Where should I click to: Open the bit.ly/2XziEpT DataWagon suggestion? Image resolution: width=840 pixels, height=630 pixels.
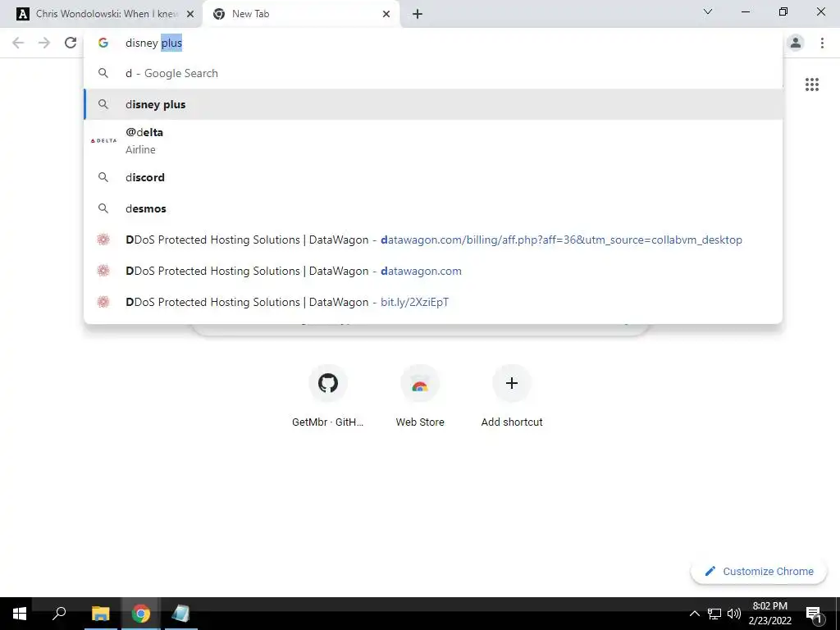(x=433, y=302)
